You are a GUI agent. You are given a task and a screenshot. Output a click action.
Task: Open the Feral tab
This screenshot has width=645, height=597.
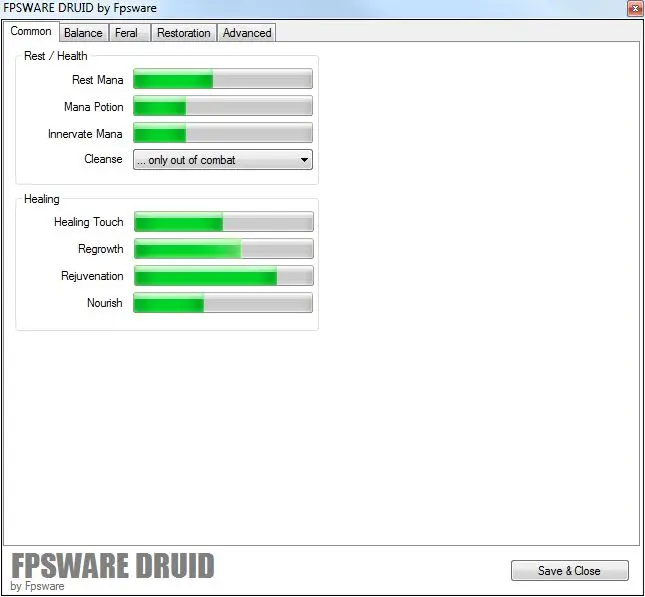pyautogui.click(x=127, y=33)
